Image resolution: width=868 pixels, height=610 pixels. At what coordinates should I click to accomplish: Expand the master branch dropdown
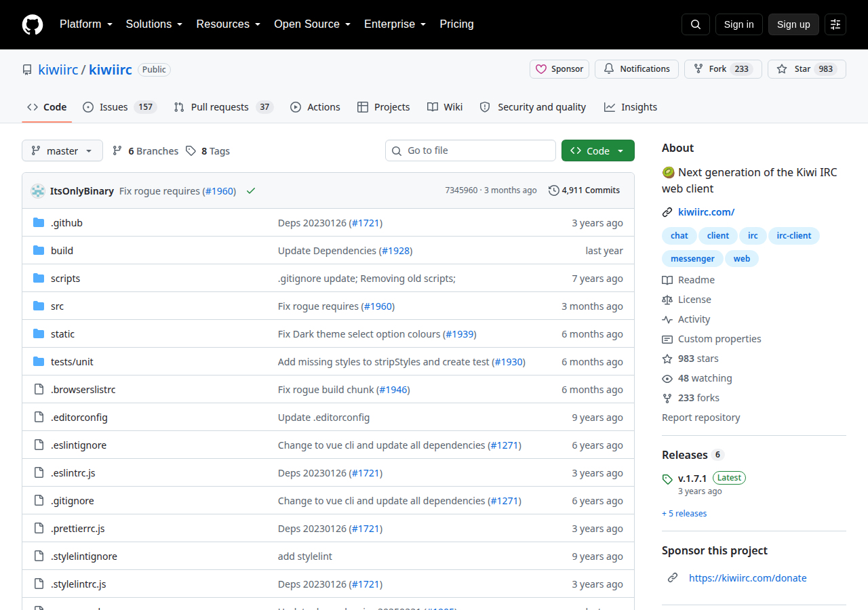click(62, 150)
